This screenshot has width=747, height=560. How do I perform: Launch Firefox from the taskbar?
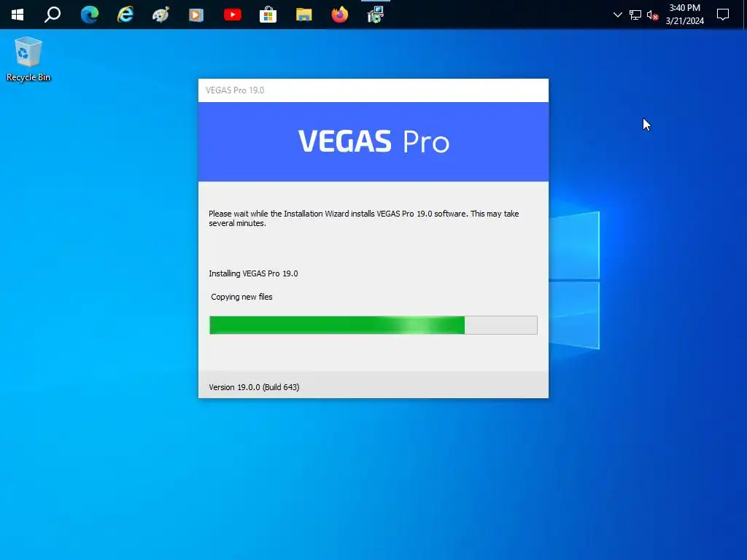[340, 15]
